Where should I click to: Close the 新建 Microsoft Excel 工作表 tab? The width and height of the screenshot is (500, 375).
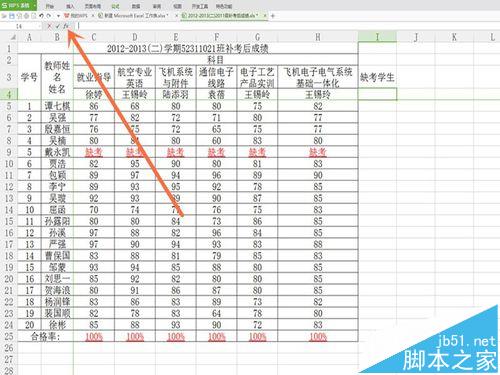pyautogui.click(x=177, y=16)
